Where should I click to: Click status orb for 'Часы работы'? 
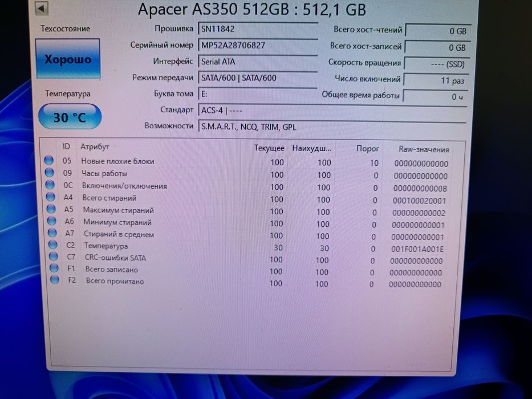pyautogui.click(x=50, y=172)
